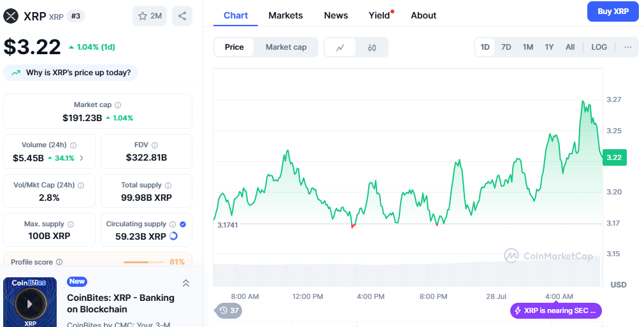
Task: Show Total supply info icon
Action: [x=168, y=185]
